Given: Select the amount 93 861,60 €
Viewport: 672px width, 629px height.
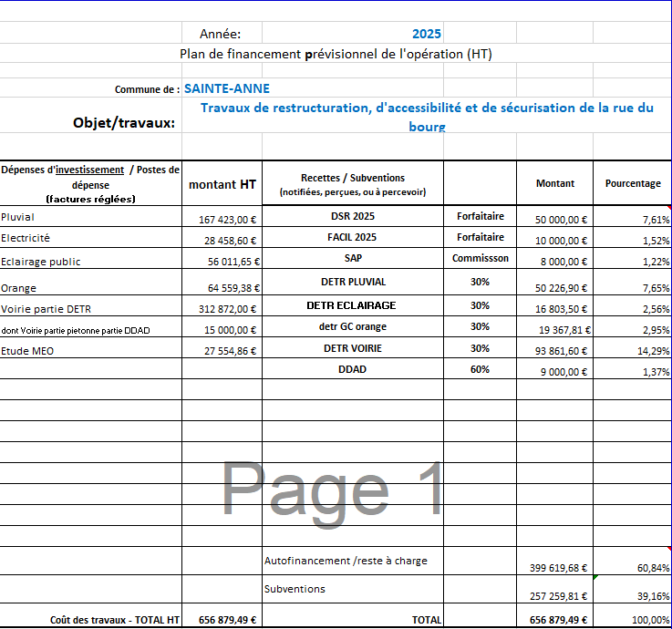Looking at the screenshot, I should [561, 351].
